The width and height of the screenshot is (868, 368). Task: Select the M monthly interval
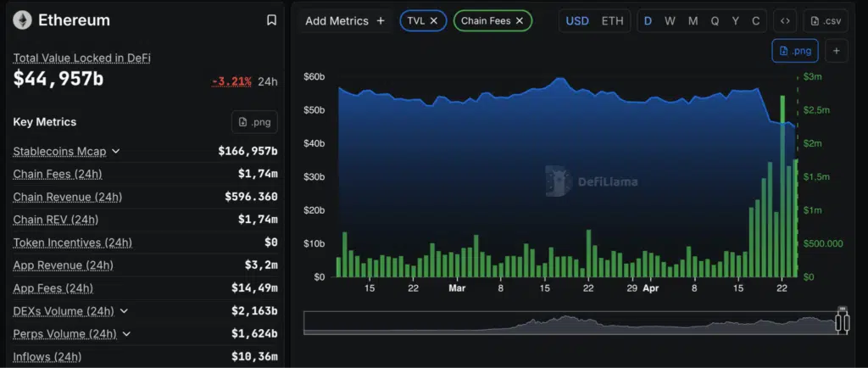(693, 21)
